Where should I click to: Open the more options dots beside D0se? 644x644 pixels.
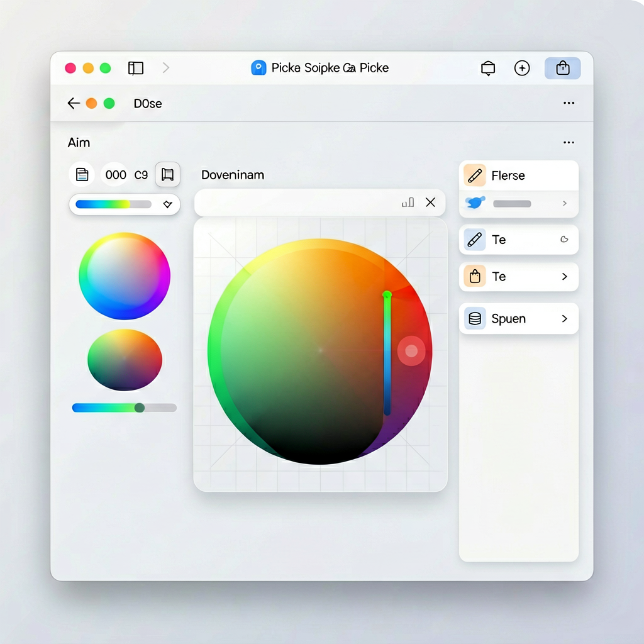point(569,103)
